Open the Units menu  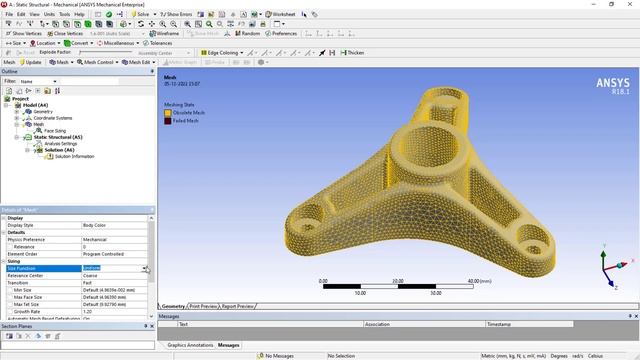click(x=49, y=14)
